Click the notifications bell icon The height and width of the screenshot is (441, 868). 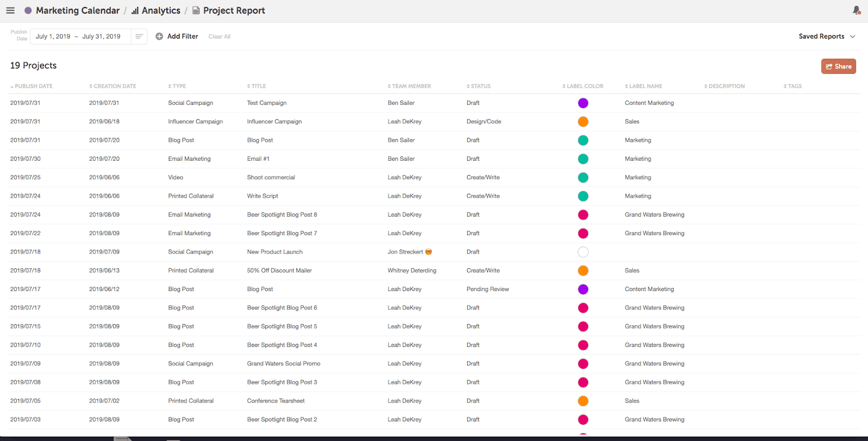click(x=857, y=10)
